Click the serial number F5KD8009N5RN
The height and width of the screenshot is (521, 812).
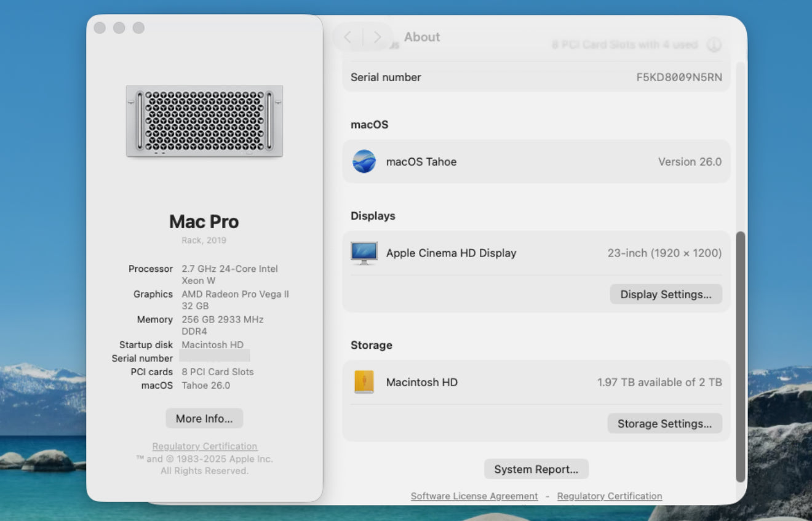coord(679,78)
